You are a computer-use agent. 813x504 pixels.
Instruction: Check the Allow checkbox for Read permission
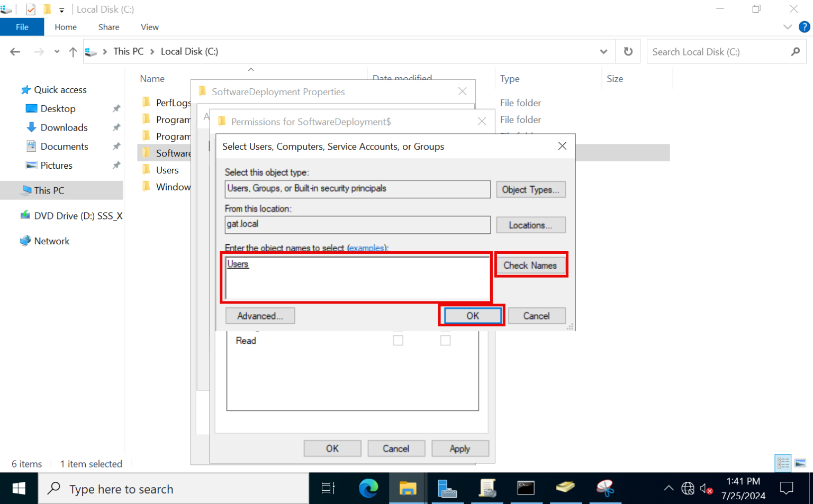[x=398, y=341]
